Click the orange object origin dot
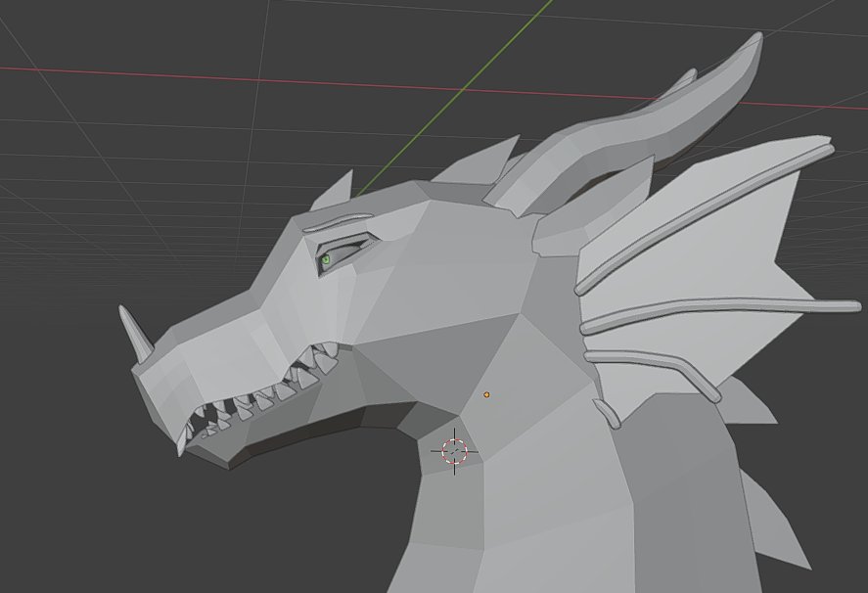Image resolution: width=868 pixels, height=593 pixels. [x=486, y=394]
